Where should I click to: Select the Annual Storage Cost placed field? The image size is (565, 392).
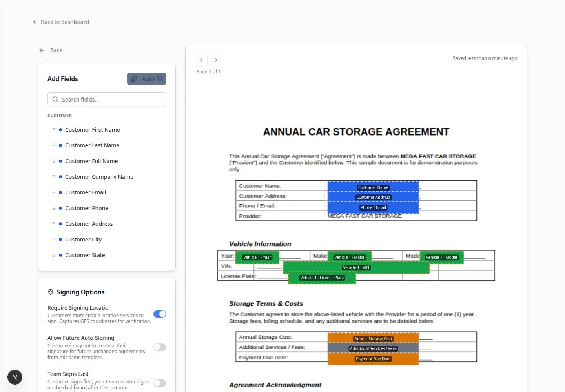tap(373, 338)
